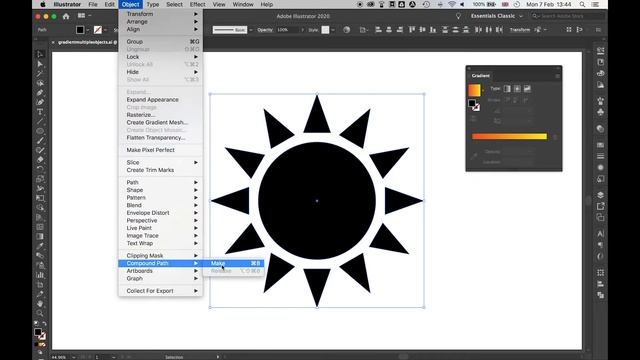Open the Symbols panel icon in dock
Screen dimensions: 640x360
[x=600, y=112]
